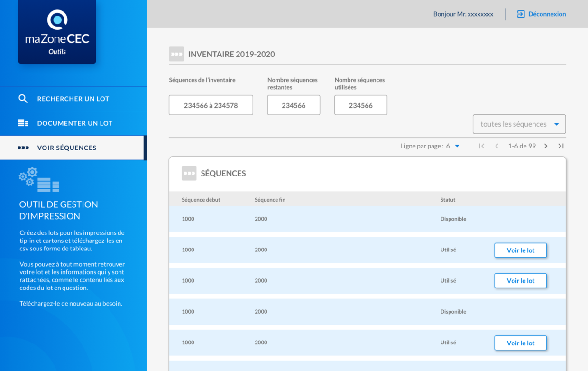Viewport: 588px width, 371px height.
Task: Select Voir séquences menu item
Action: tap(73, 148)
